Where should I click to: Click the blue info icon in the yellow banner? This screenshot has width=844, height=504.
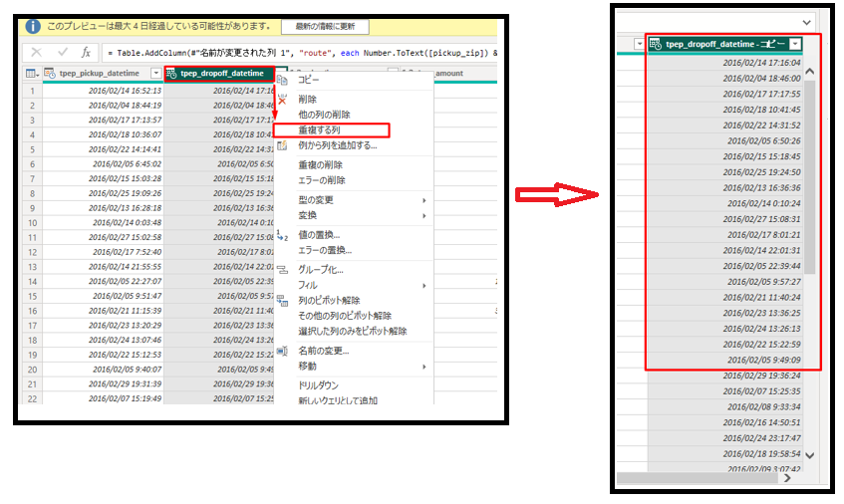33,26
